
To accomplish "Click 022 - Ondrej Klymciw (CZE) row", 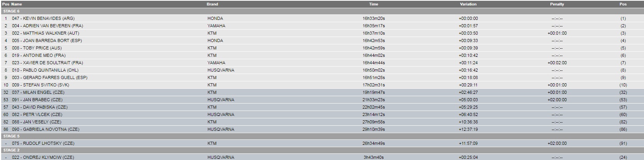I will (322, 157).
